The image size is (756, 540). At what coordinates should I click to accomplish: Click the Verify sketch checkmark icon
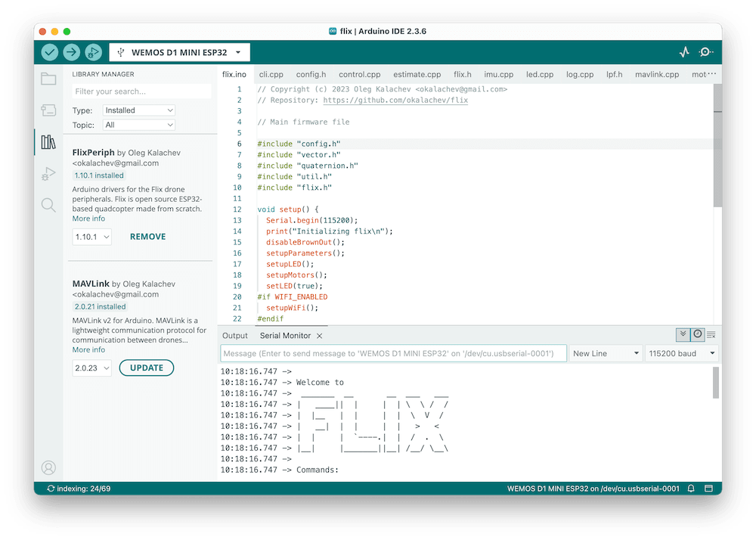(x=49, y=52)
